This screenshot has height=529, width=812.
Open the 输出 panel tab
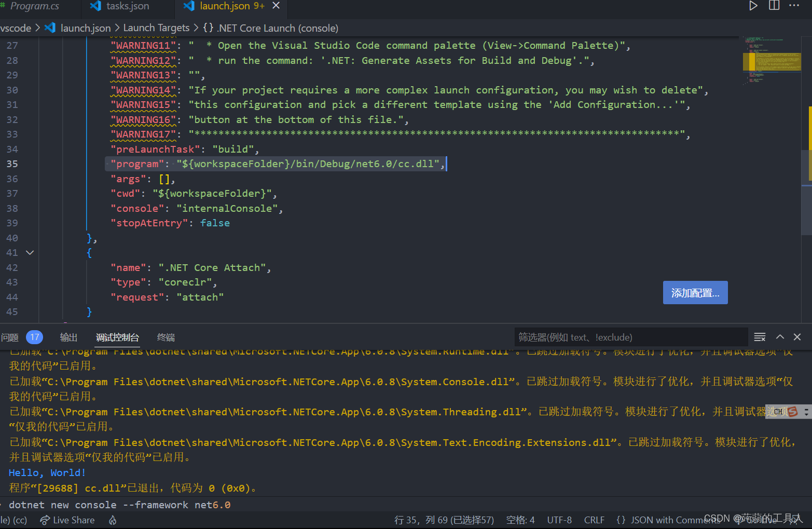pyautogui.click(x=68, y=337)
